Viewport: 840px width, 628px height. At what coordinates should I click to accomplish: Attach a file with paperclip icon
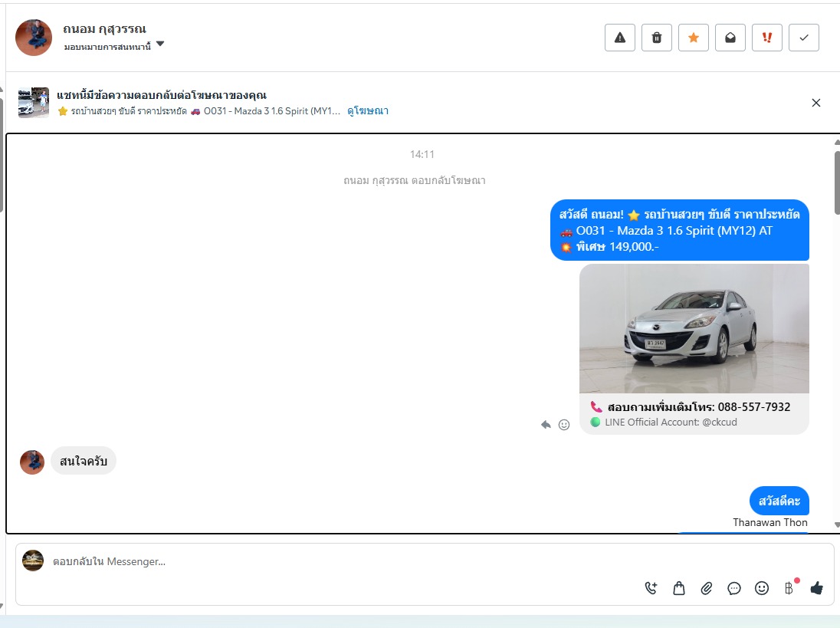tap(707, 588)
